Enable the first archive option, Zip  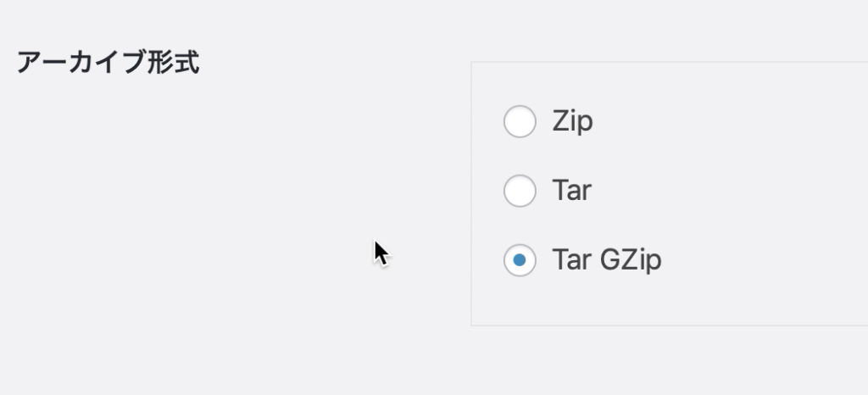tap(520, 121)
